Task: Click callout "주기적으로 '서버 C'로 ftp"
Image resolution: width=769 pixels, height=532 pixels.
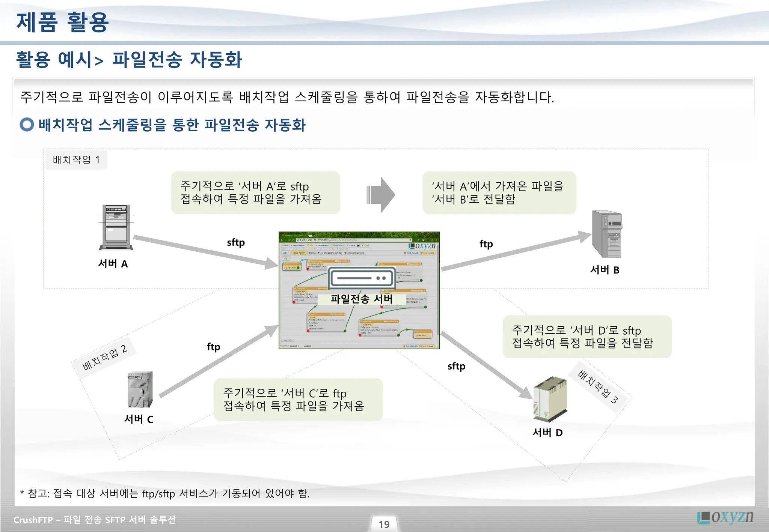Action: tap(298, 400)
